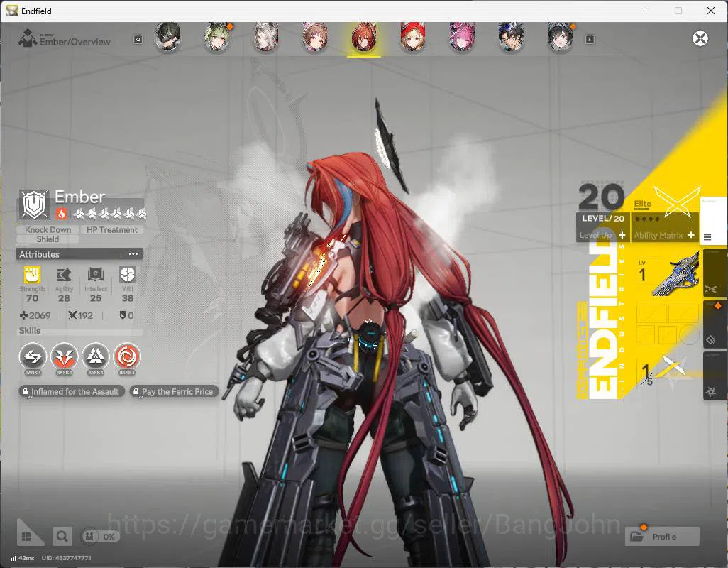Open the first skill with swap-arrows icon
Viewport: 728px width, 568px height.
coord(33,356)
